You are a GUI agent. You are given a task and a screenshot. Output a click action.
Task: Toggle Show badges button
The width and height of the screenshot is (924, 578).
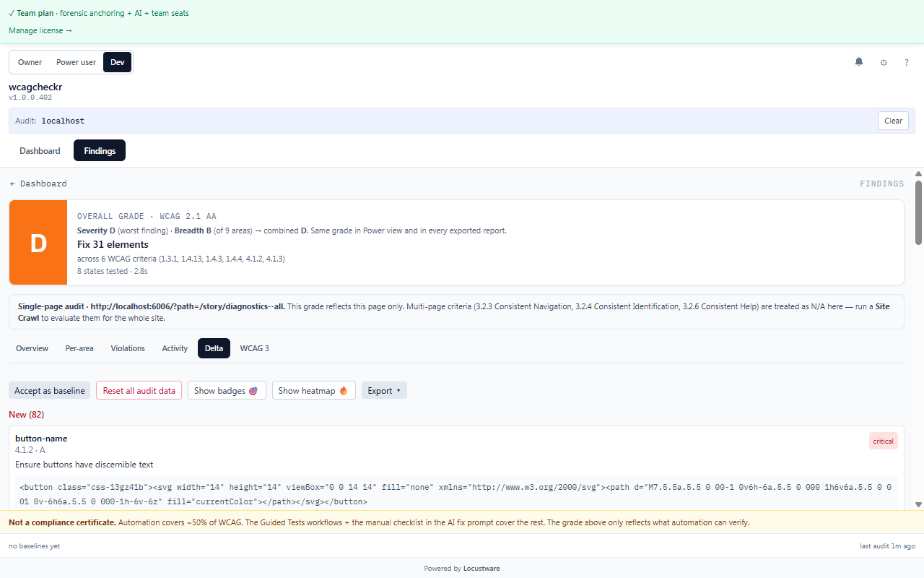[227, 390]
